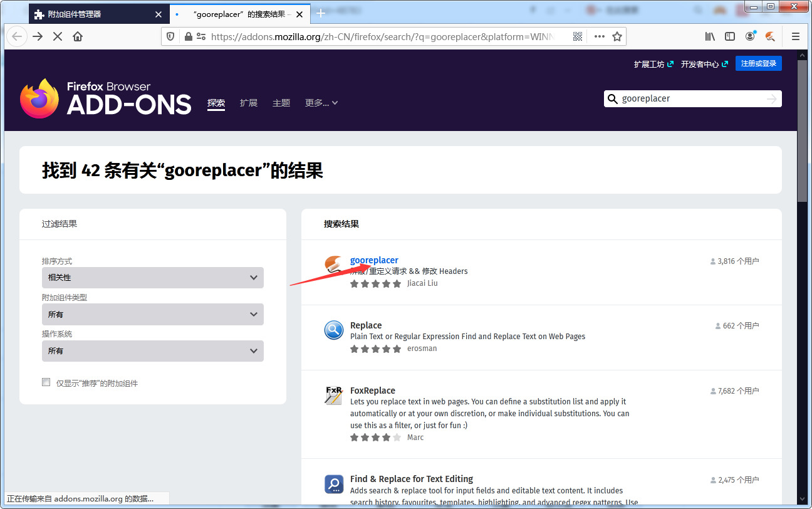Click the forward navigation arrow

pos(38,36)
